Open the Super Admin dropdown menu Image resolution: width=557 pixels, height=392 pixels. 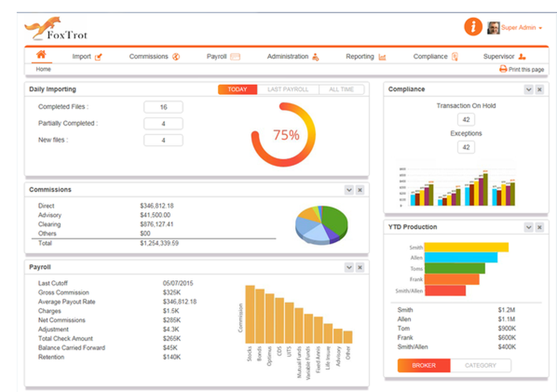click(521, 28)
